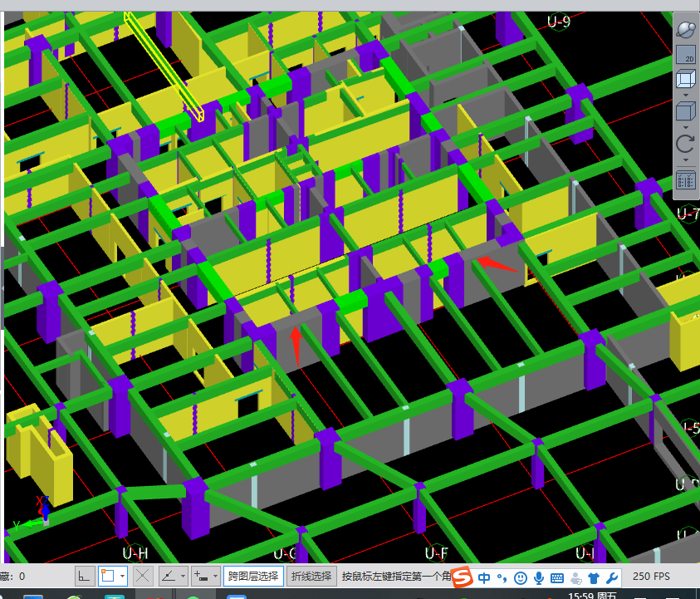This screenshot has height=599, width=700.
Task: Toggle the orthogonal snap icon
Action: pyautogui.click(x=85, y=577)
